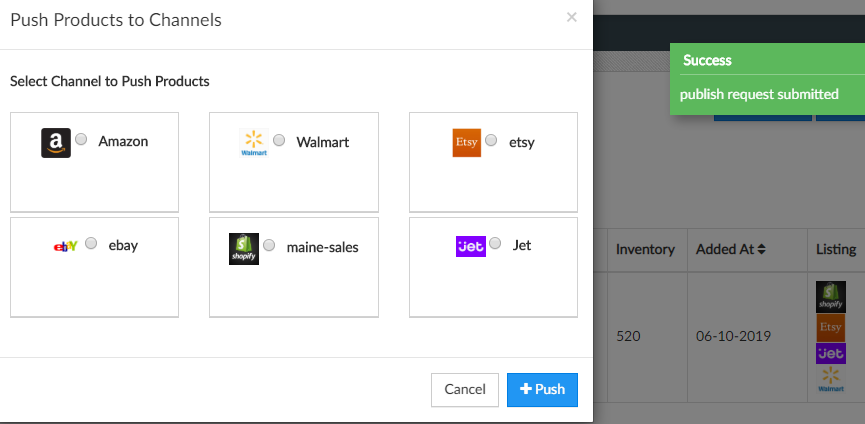
Task: Select the Amazon radio button
Action: click(81, 140)
